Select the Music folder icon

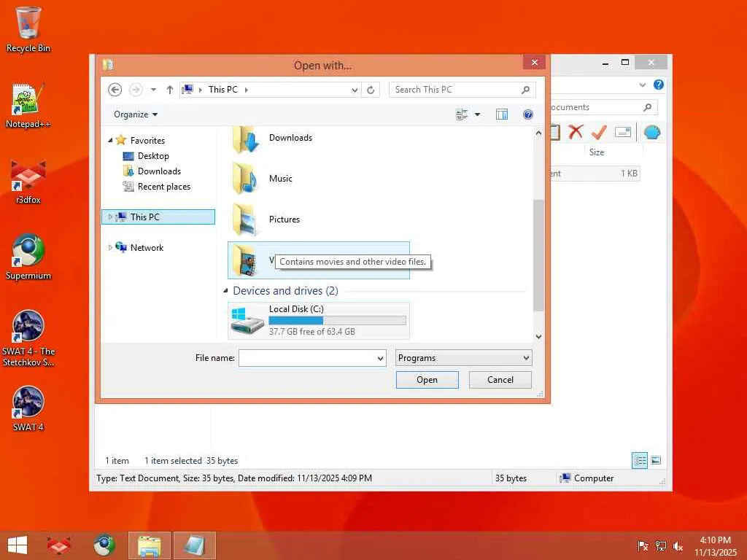coord(245,179)
